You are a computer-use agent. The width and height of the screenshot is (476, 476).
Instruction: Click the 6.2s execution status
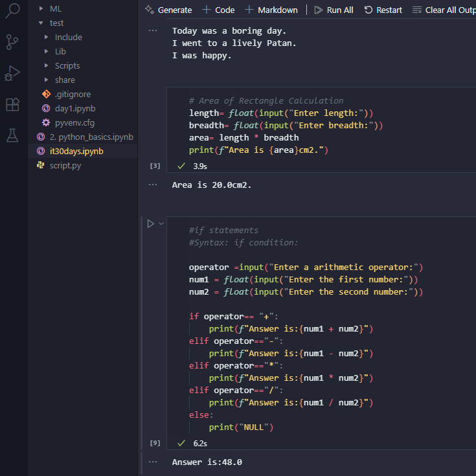[200, 444]
